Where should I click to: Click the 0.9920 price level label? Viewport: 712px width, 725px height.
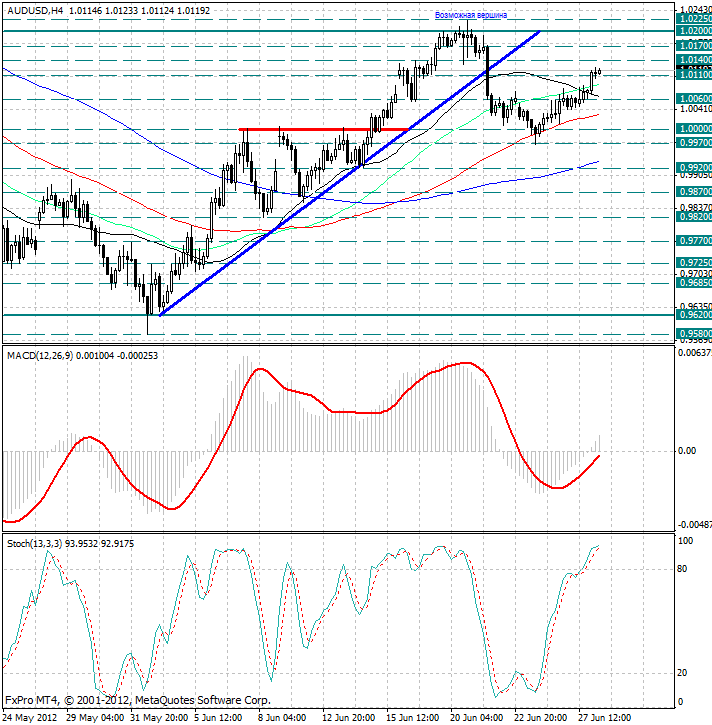click(x=694, y=167)
